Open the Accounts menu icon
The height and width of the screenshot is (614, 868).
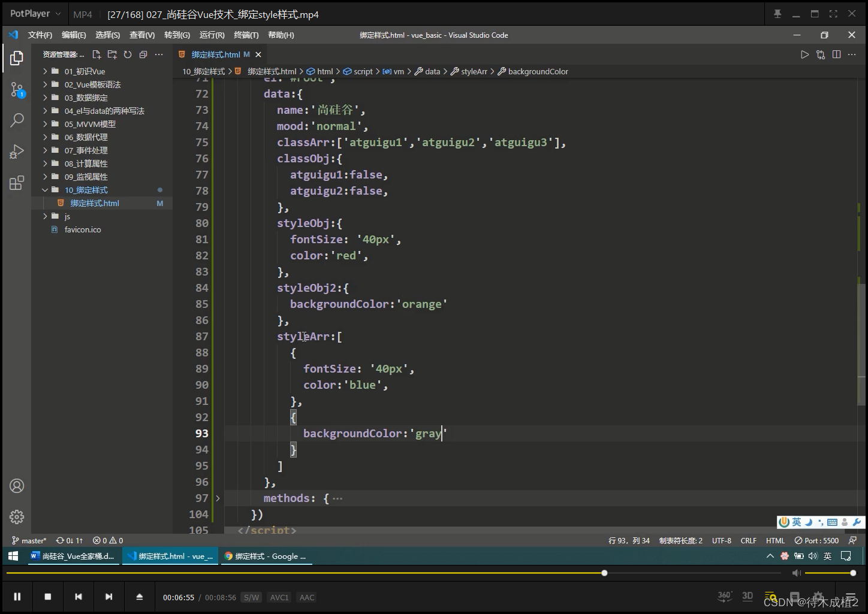click(17, 486)
